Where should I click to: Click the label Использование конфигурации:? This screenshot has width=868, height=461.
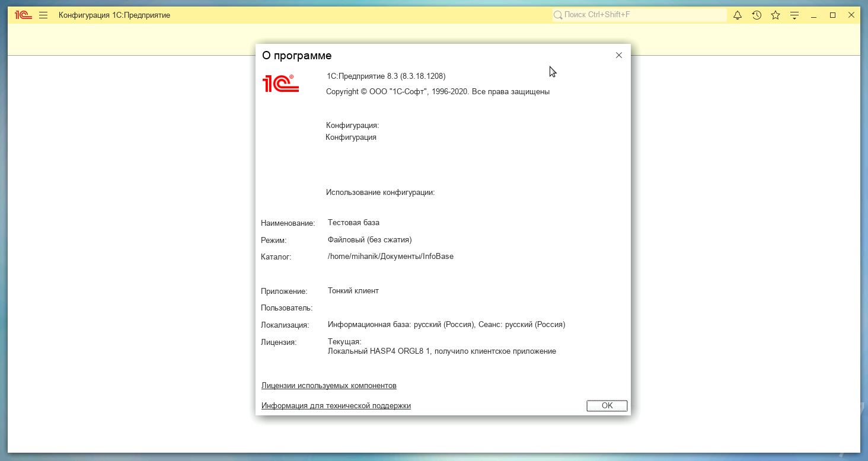[381, 193]
